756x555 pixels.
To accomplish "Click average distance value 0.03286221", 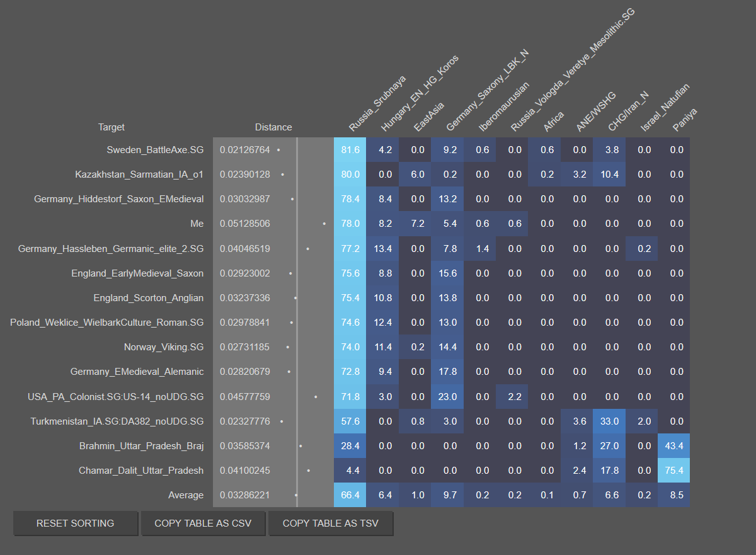I will [x=244, y=495].
